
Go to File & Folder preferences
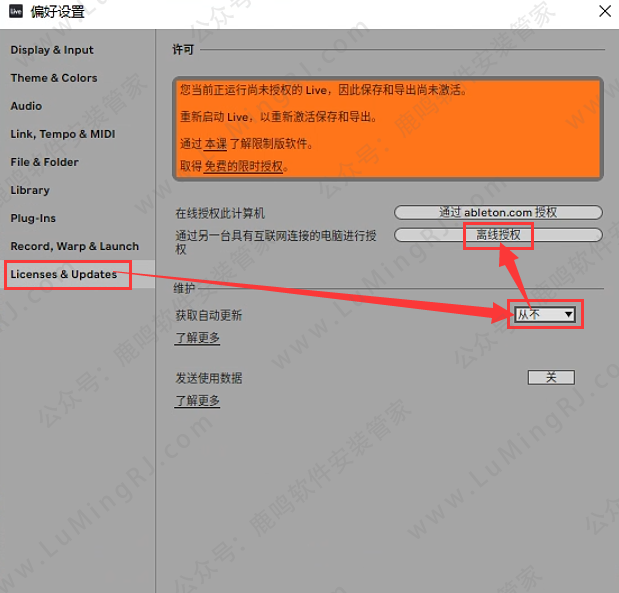[44, 162]
